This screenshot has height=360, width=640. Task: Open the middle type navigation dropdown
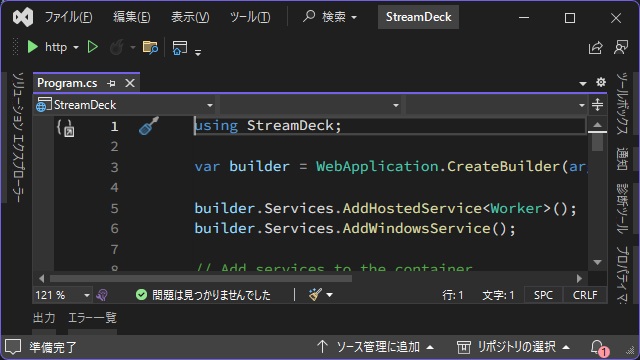coord(311,105)
